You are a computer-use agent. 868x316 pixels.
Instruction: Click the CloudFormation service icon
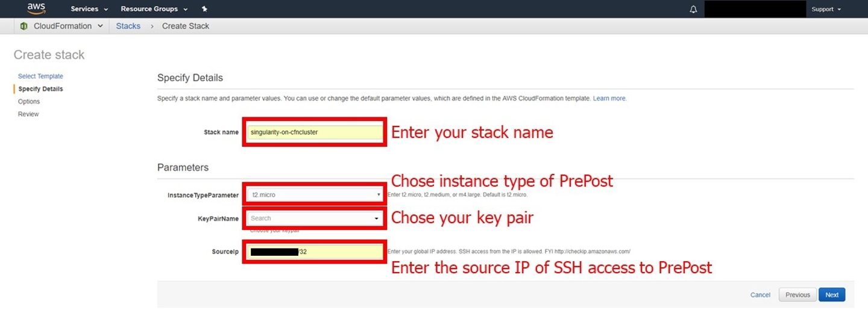click(x=24, y=26)
